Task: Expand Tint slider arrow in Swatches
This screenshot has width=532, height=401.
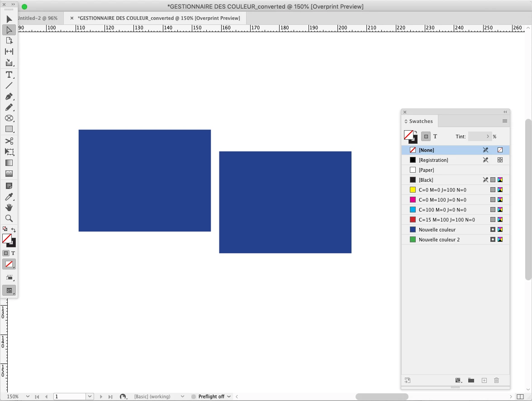Action: click(x=488, y=136)
